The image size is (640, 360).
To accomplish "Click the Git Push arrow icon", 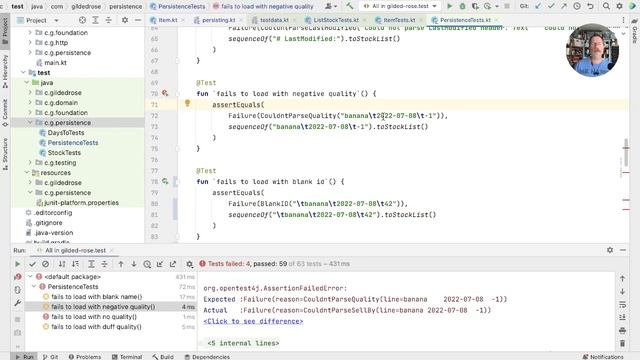I will pyautogui.click(x=564, y=6).
